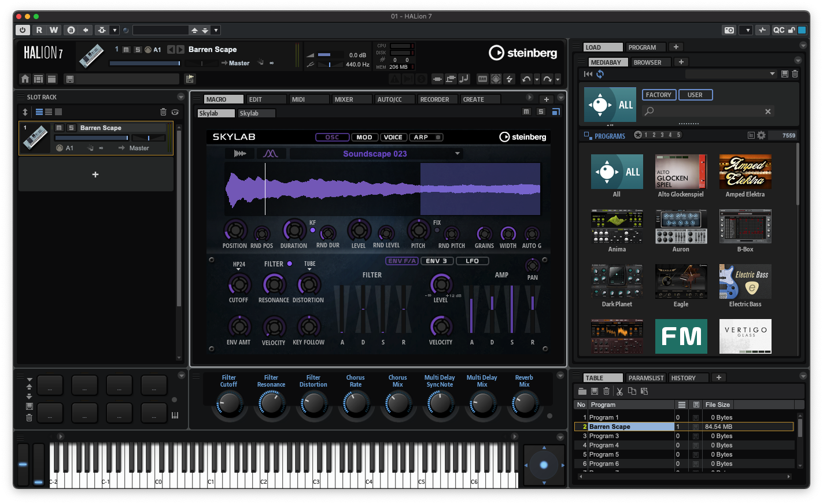This screenshot has height=504, width=823.
Task: Open the PARAMSLIST tab
Action: tap(646, 378)
